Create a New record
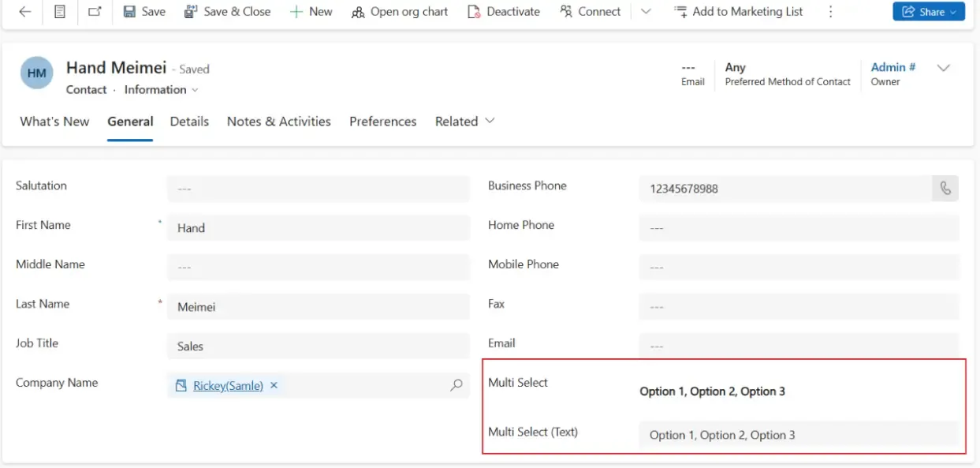The image size is (980, 468). 311,12
